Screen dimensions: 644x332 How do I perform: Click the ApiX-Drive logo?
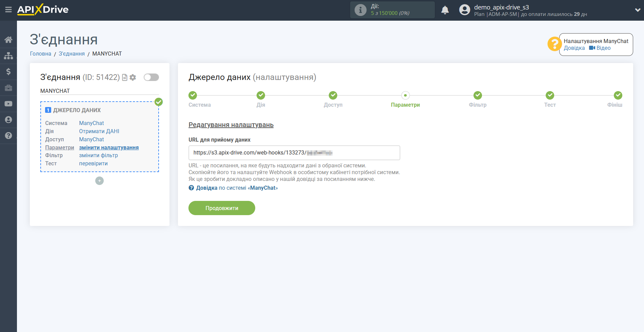click(43, 9)
